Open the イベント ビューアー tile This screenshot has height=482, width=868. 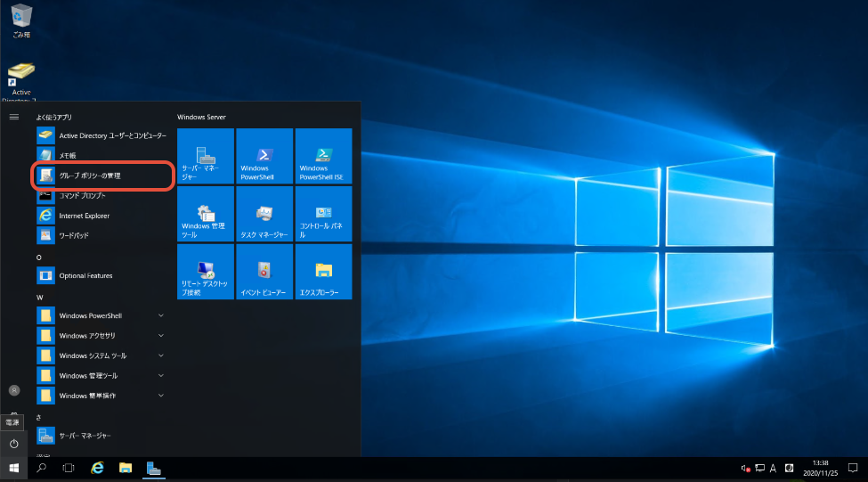coord(264,272)
